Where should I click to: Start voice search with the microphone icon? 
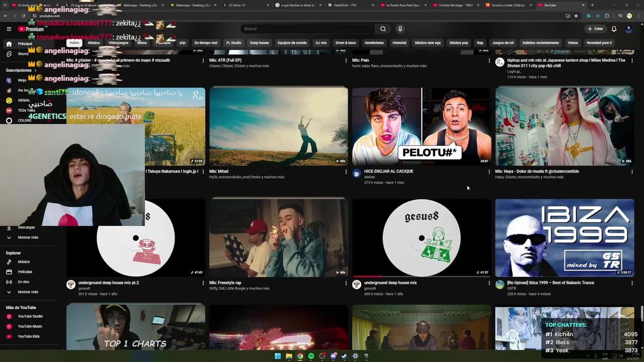(x=400, y=29)
